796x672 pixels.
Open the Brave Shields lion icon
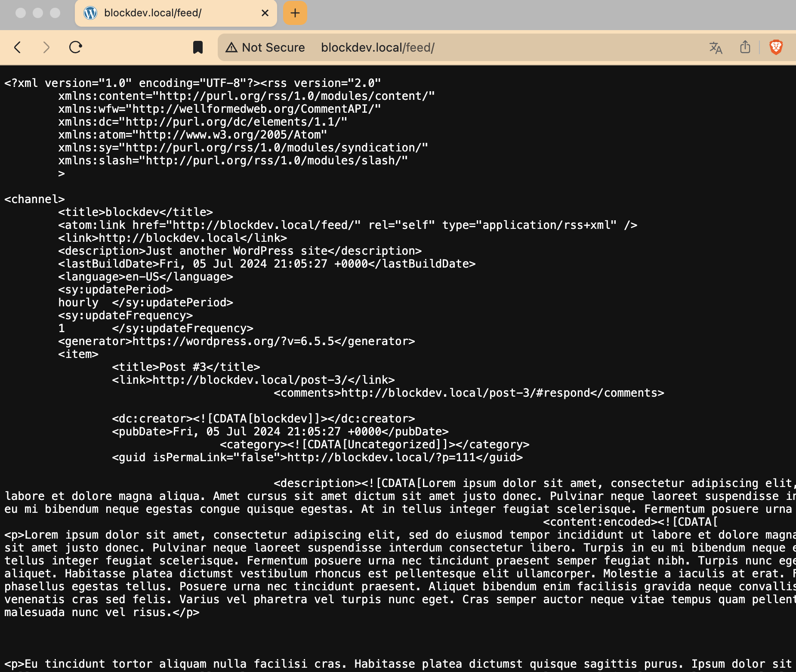[776, 47]
